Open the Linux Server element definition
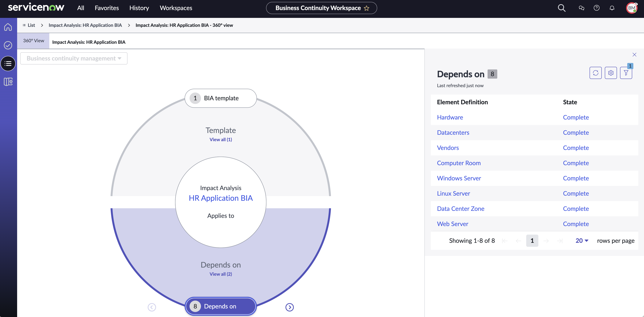The height and width of the screenshot is (317, 644). pyautogui.click(x=454, y=194)
